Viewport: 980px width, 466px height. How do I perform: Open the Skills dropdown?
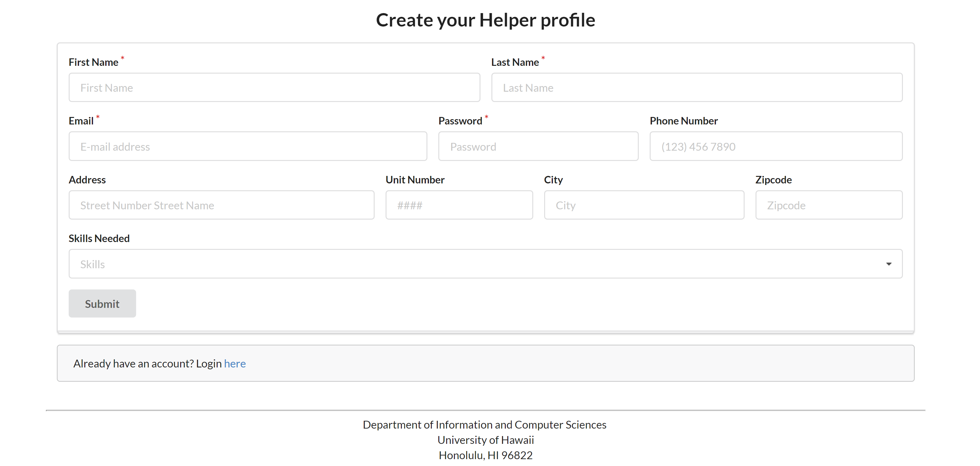click(485, 264)
